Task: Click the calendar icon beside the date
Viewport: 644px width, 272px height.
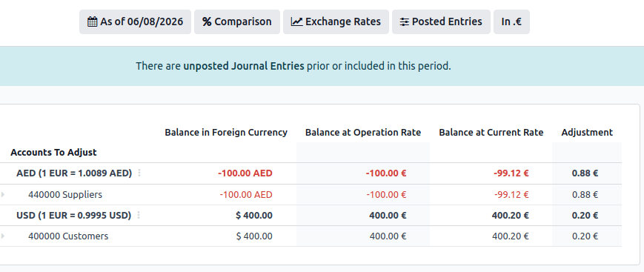Action: tap(93, 21)
